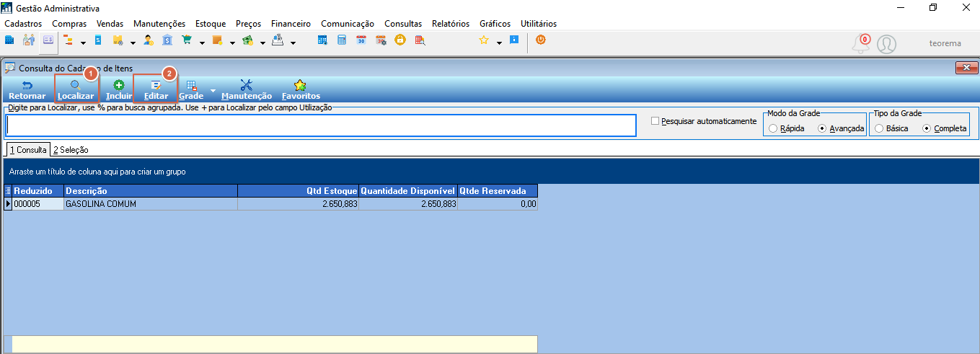This screenshot has width=980, height=354.
Task: Click the Favoritos star button
Action: point(301,90)
